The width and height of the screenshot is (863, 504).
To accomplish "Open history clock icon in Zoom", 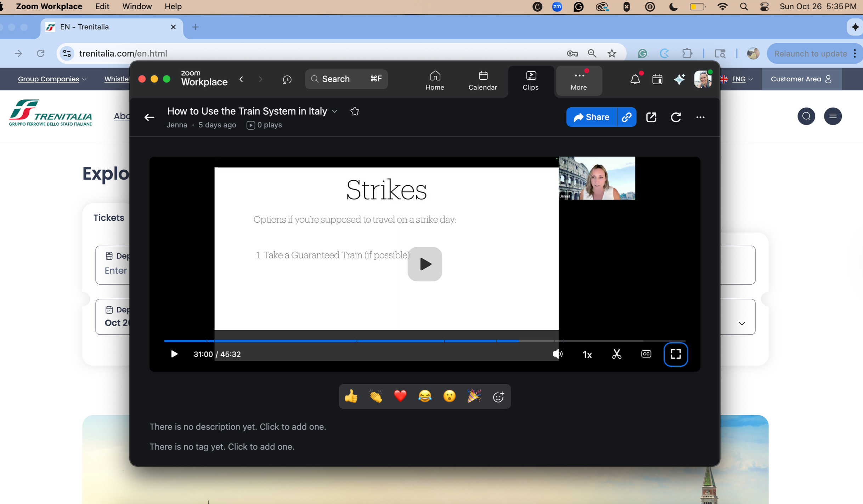I will pyautogui.click(x=287, y=79).
